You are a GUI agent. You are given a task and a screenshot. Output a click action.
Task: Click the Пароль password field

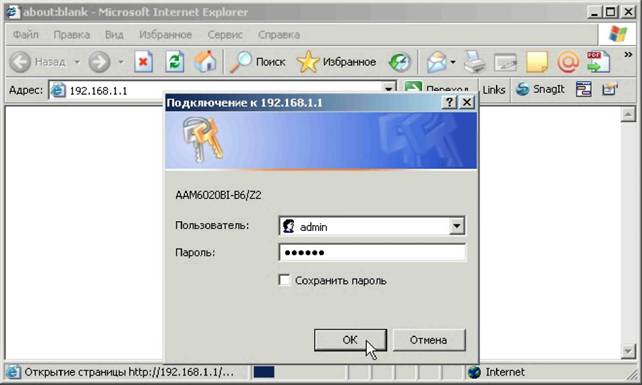(x=372, y=252)
